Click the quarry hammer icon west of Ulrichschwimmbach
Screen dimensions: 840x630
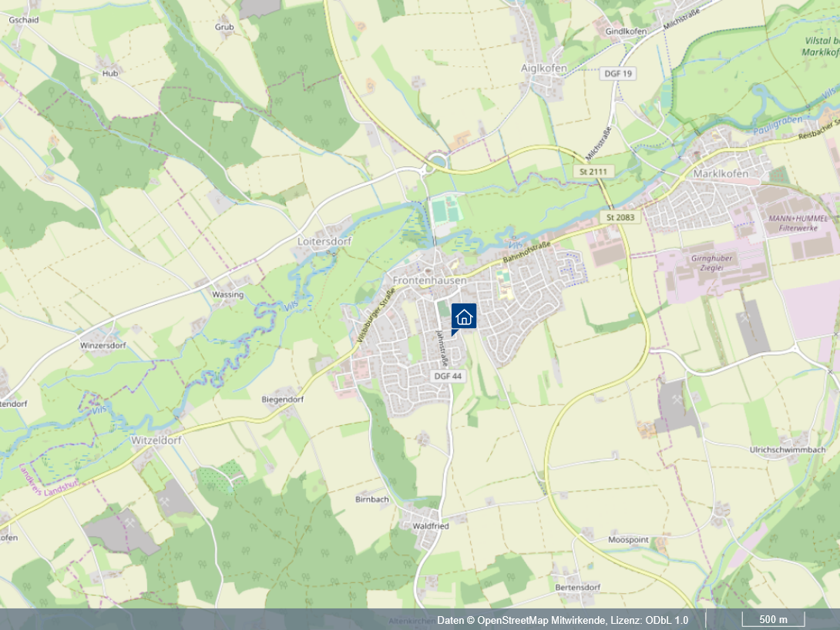click(x=679, y=401)
